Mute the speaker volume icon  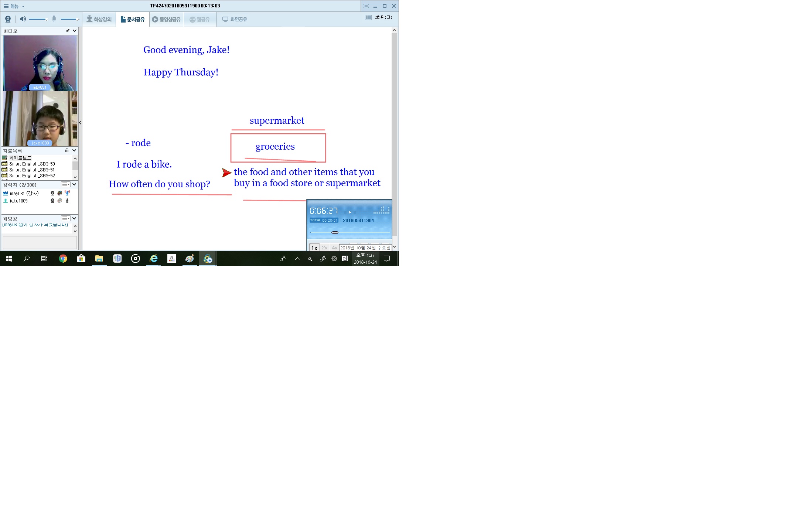(23, 19)
